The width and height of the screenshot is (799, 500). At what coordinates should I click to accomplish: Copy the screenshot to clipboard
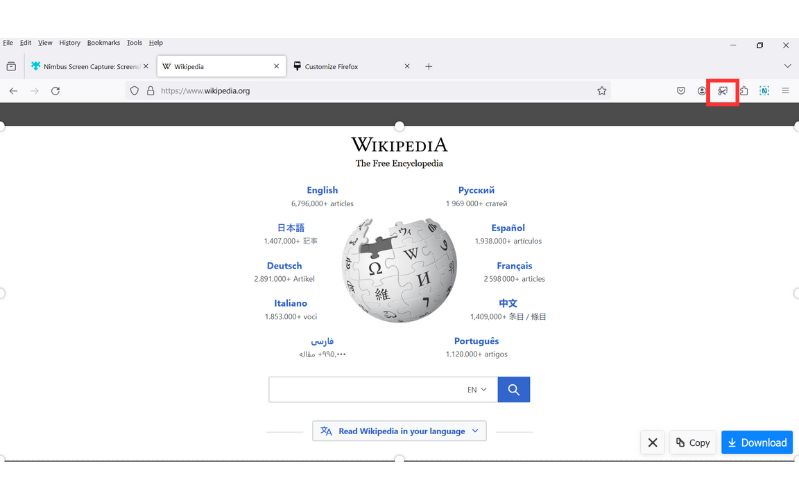[x=693, y=442]
